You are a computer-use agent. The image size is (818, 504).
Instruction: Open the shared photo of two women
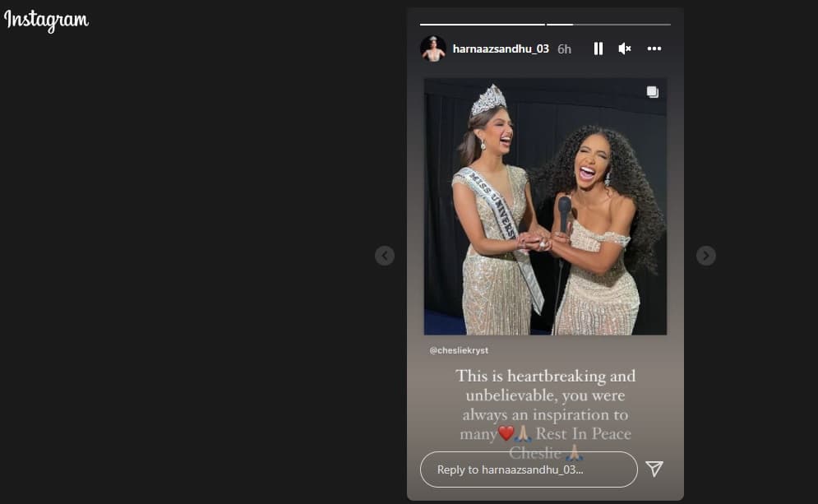point(545,206)
